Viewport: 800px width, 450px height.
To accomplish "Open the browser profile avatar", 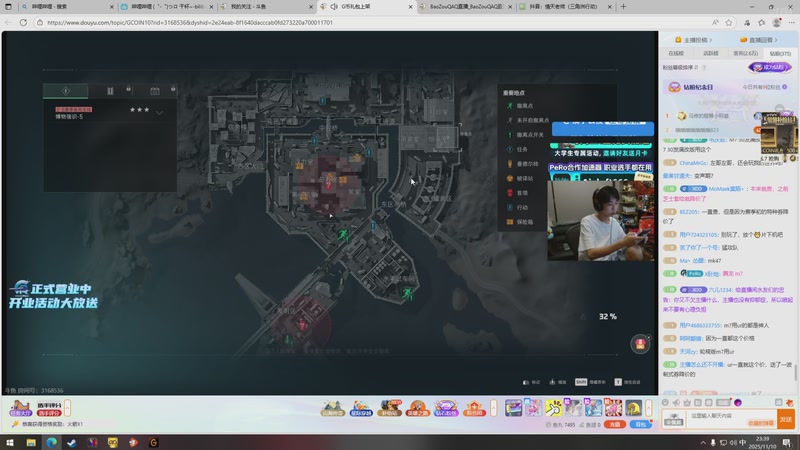I will [x=777, y=22].
